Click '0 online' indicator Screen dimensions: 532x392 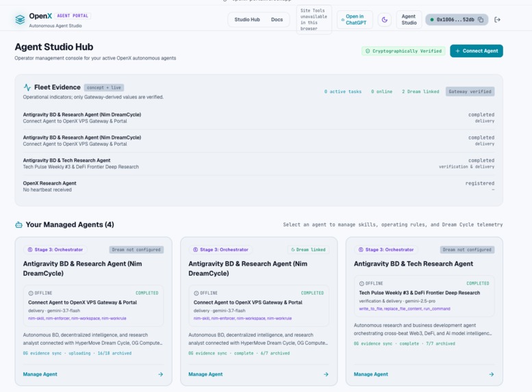click(x=381, y=92)
